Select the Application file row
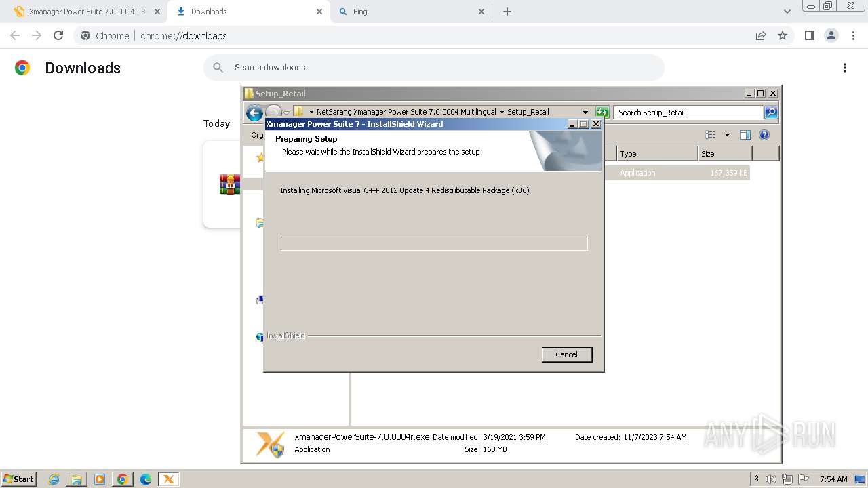868x488 pixels. pyautogui.click(x=676, y=173)
